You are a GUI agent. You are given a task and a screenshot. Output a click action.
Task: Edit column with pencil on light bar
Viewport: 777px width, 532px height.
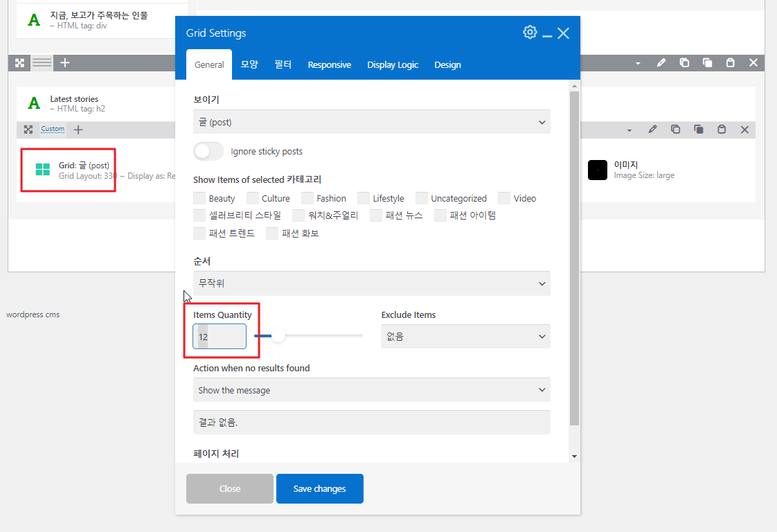click(652, 130)
